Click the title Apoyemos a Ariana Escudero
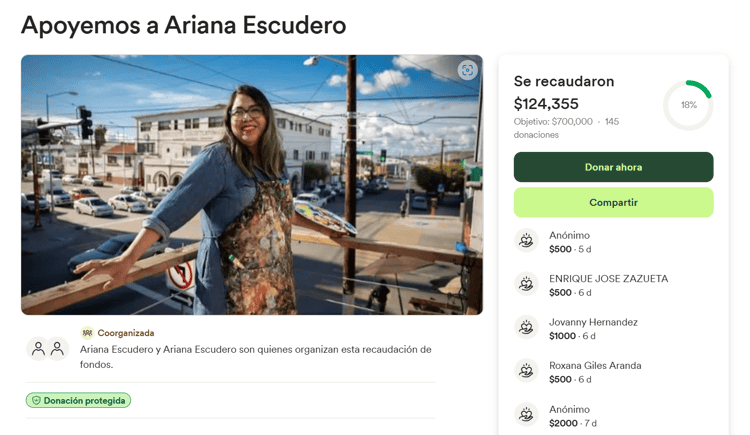 [184, 25]
